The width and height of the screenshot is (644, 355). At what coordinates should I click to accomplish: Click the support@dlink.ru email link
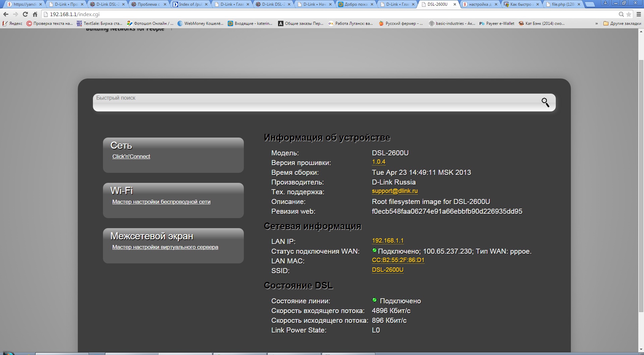(x=395, y=191)
